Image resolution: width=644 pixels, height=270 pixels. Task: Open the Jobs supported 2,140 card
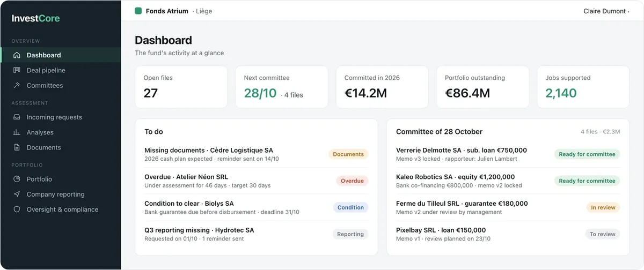click(583, 87)
